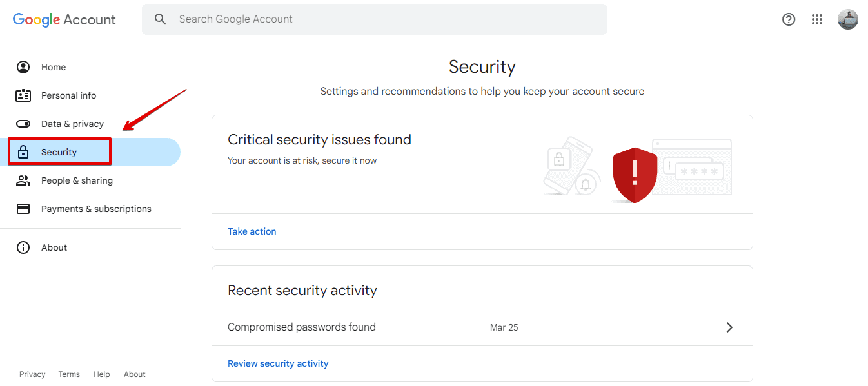Go to the Personal info menu item
This screenshot has height=386, width=868.
click(68, 95)
